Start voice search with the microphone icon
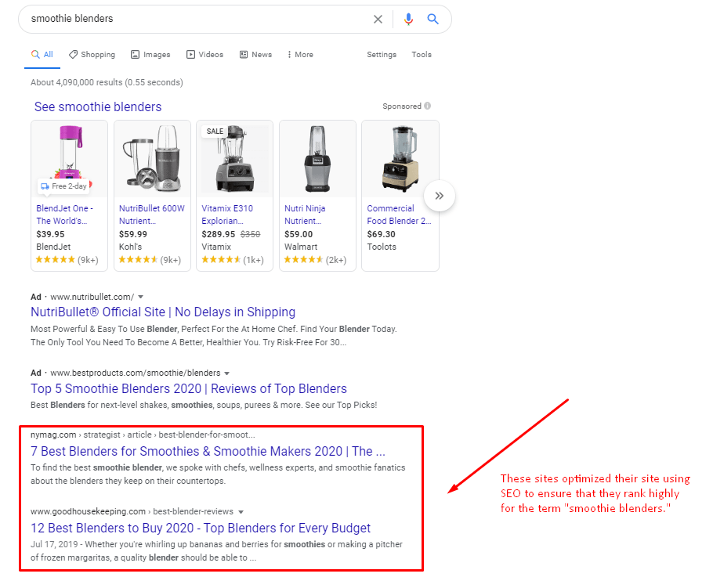Image resolution: width=713 pixels, height=588 pixels. [408, 19]
